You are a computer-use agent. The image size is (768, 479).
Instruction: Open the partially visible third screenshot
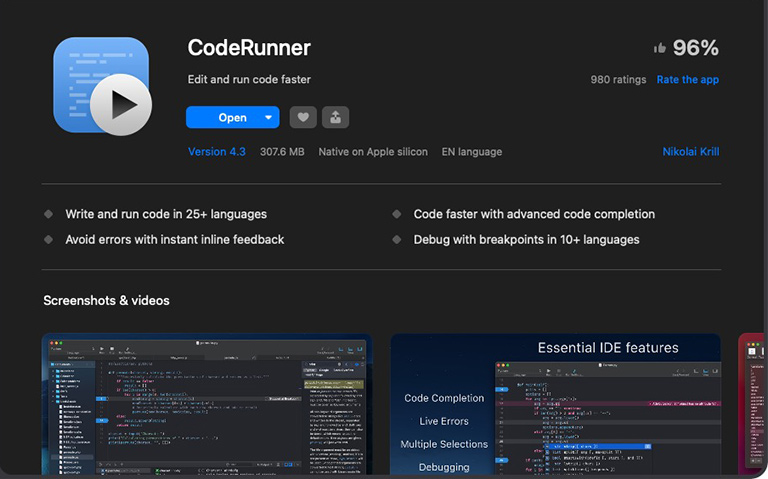[752, 405]
